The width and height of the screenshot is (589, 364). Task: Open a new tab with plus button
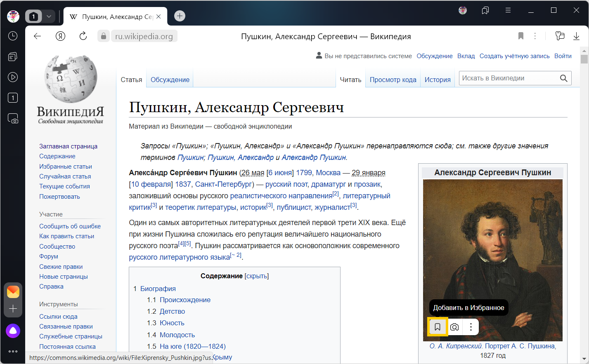(x=180, y=16)
